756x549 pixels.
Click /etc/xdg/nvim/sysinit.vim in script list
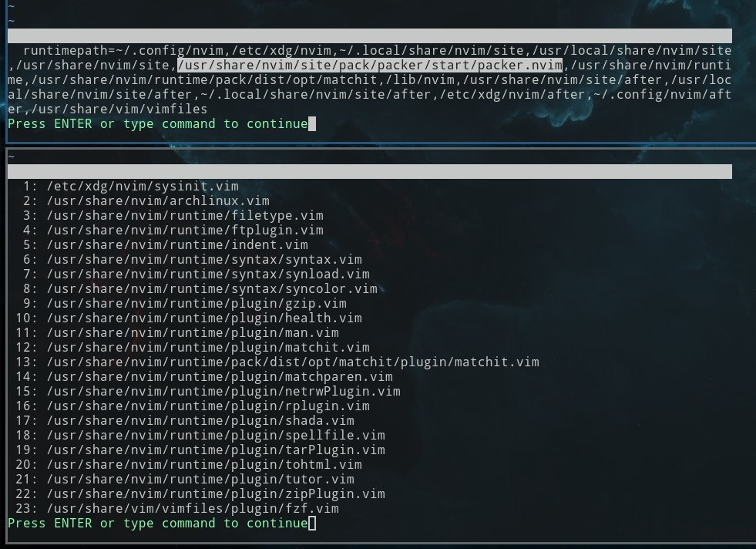(x=143, y=187)
